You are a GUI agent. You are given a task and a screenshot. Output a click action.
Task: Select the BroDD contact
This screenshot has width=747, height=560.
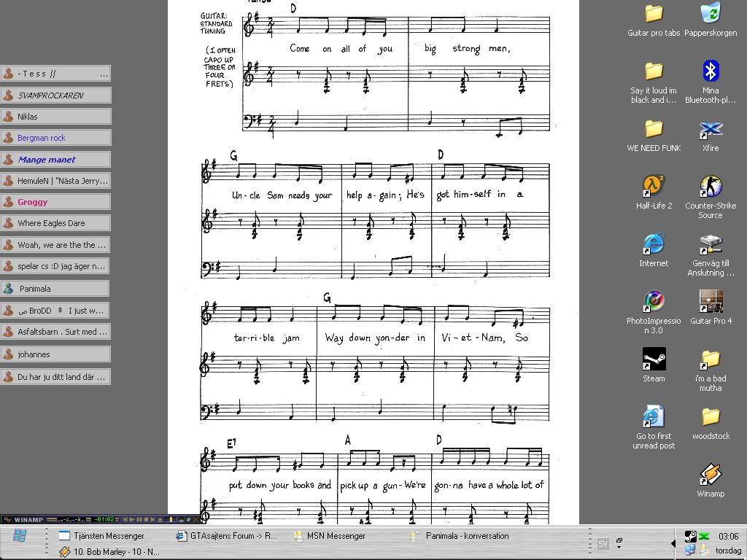(55, 311)
